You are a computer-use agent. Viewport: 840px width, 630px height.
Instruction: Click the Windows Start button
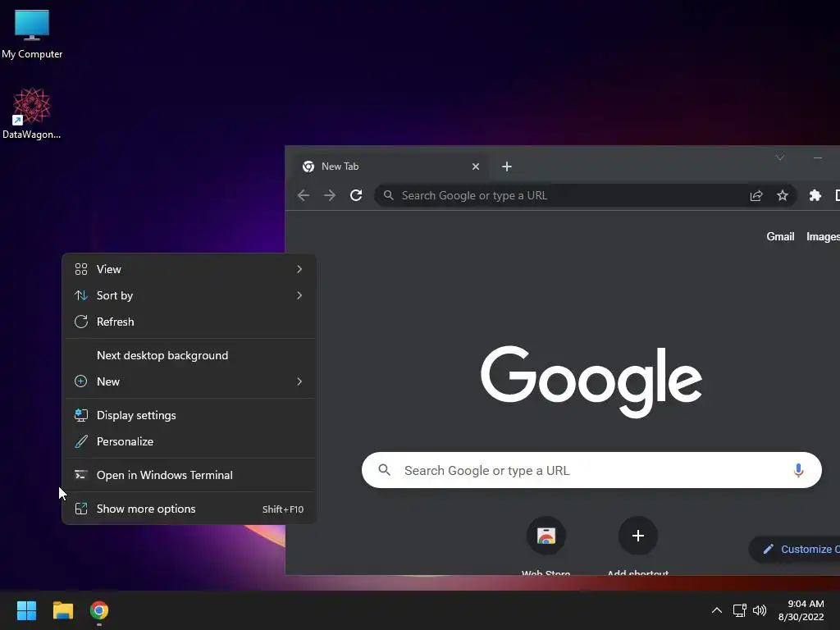pos(26,610)
